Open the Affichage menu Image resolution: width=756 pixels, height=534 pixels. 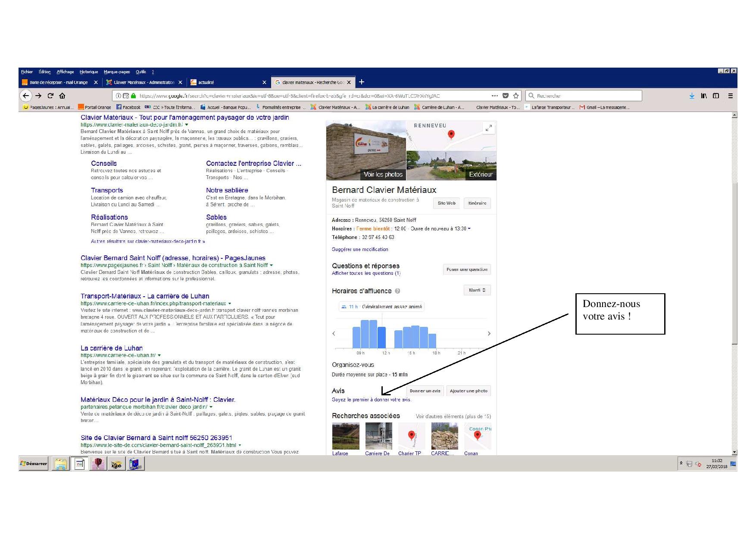click(65, 72)
